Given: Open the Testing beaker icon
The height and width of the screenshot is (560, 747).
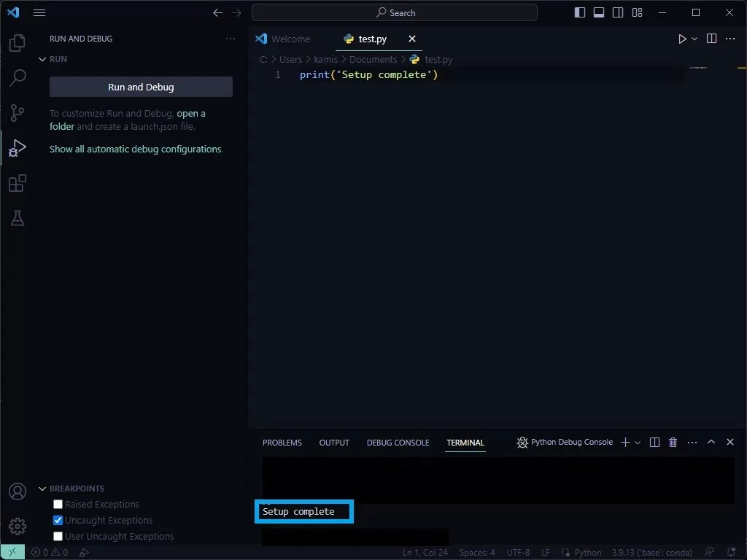Looking at the screenshot, I should tap(17, 218).
